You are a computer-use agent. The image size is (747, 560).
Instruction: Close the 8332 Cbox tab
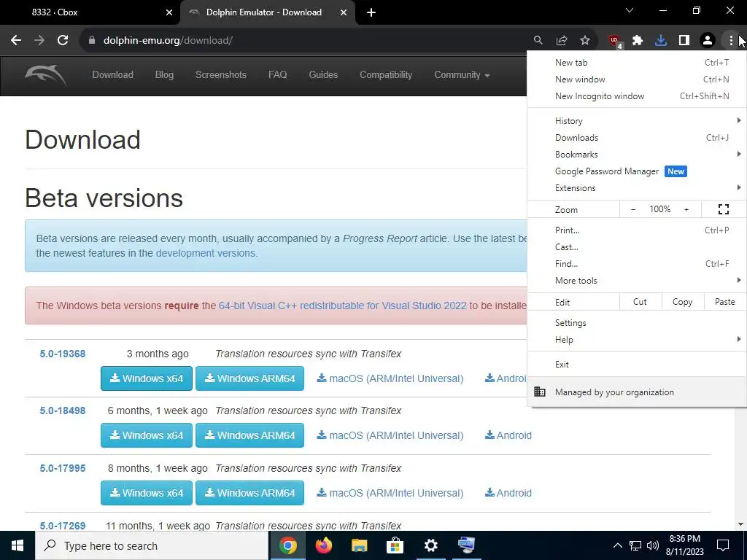(x=169, y=13)
